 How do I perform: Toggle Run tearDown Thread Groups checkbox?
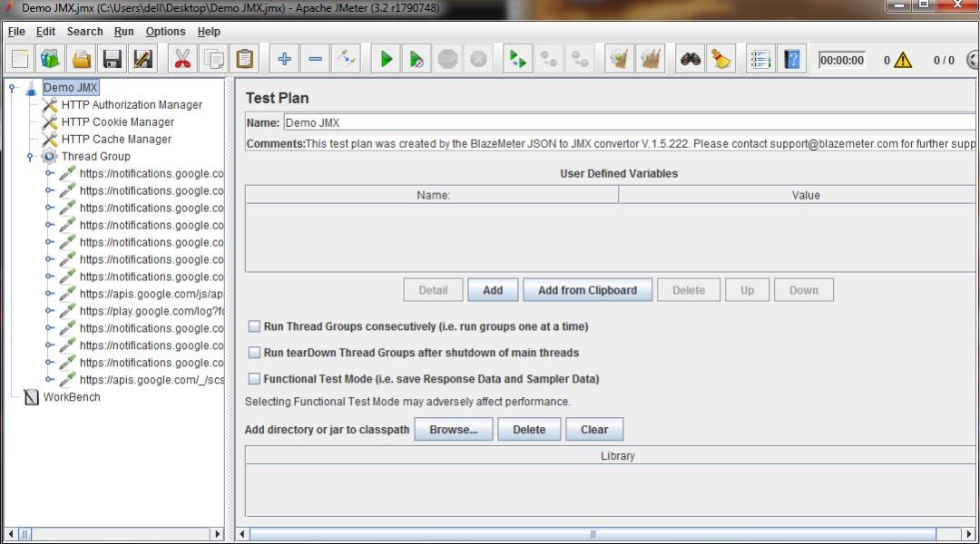[254, 353]
